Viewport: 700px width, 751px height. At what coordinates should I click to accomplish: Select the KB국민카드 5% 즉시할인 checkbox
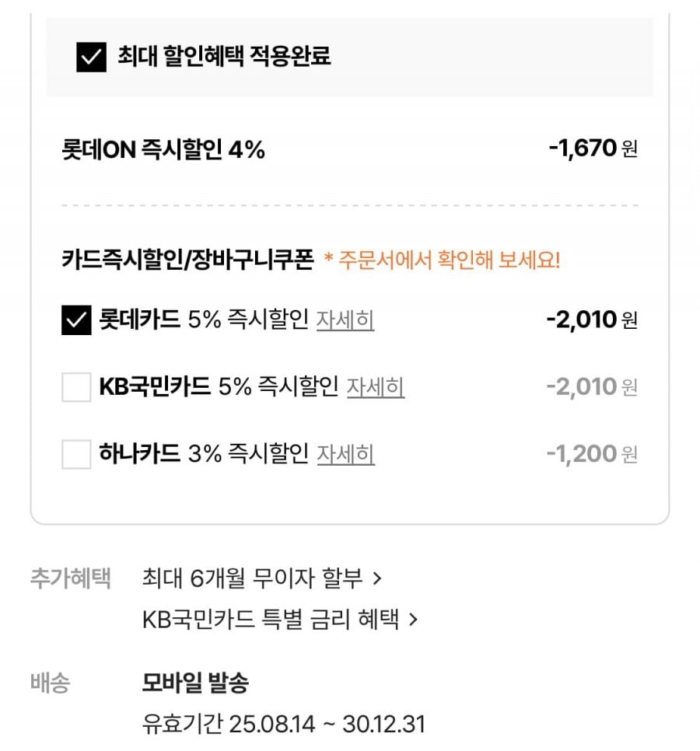[76, 386]
